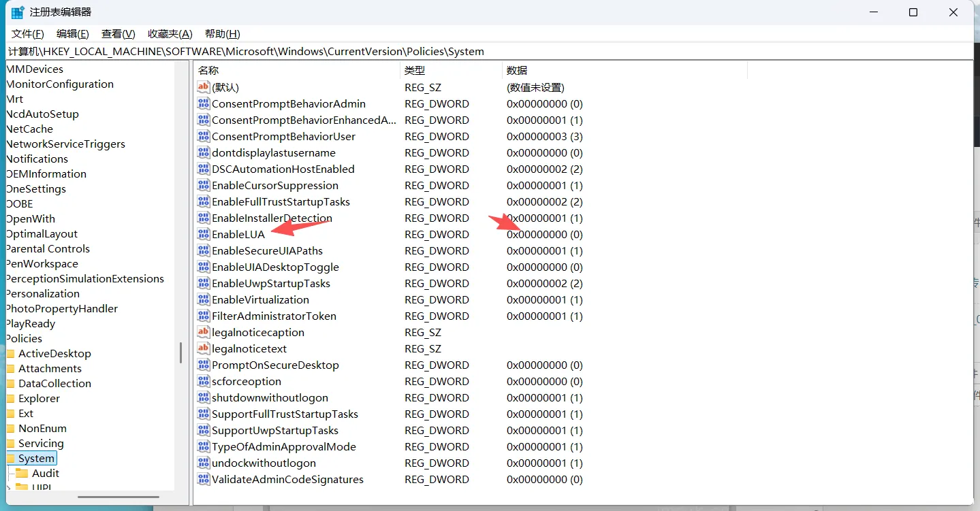This screenshot has width=980, height=511.
Task: Click the ConsentPromptBehaviorAdmin DWORD icon
Action: pos(203,103)
